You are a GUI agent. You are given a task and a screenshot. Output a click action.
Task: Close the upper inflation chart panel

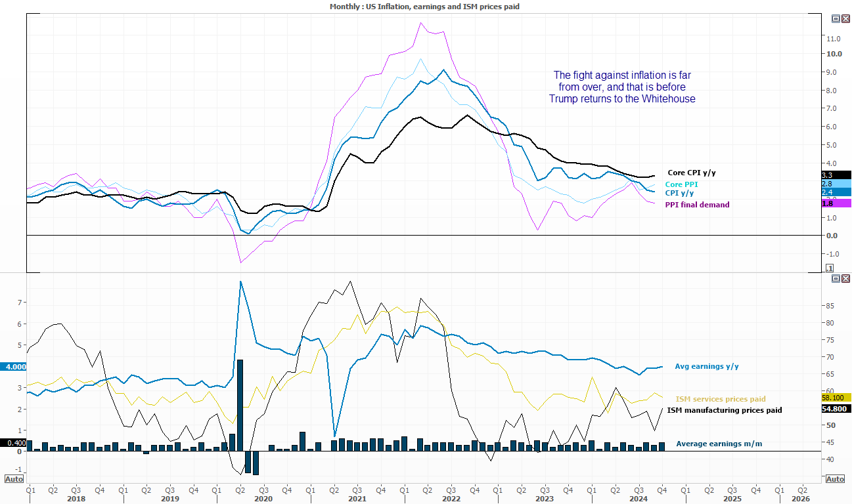[845, 19]
